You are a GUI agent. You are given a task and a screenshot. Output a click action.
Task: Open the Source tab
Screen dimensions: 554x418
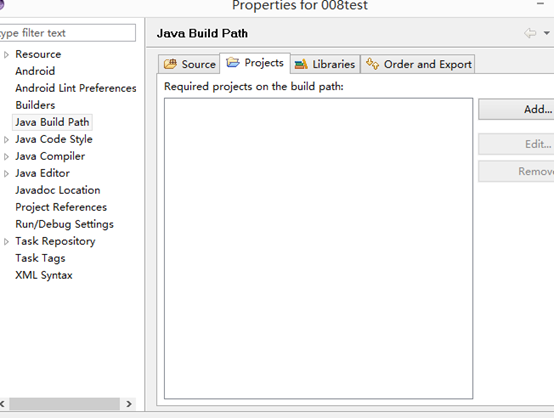(189, 64)
